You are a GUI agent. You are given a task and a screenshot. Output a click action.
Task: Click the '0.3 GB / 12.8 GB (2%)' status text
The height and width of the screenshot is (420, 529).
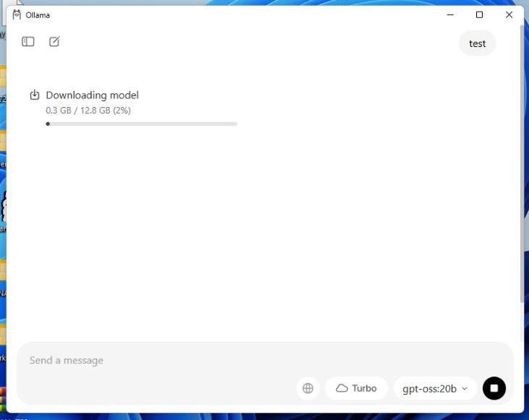pos(88,111)
